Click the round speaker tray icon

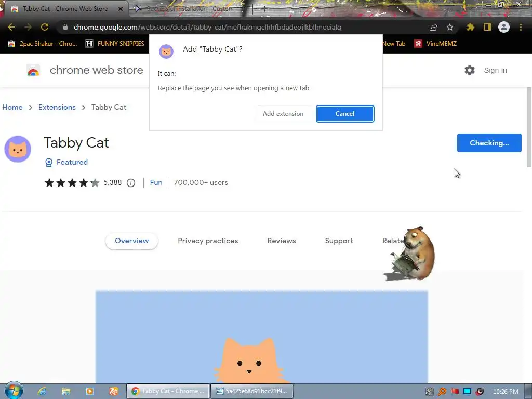click(480, 392)
